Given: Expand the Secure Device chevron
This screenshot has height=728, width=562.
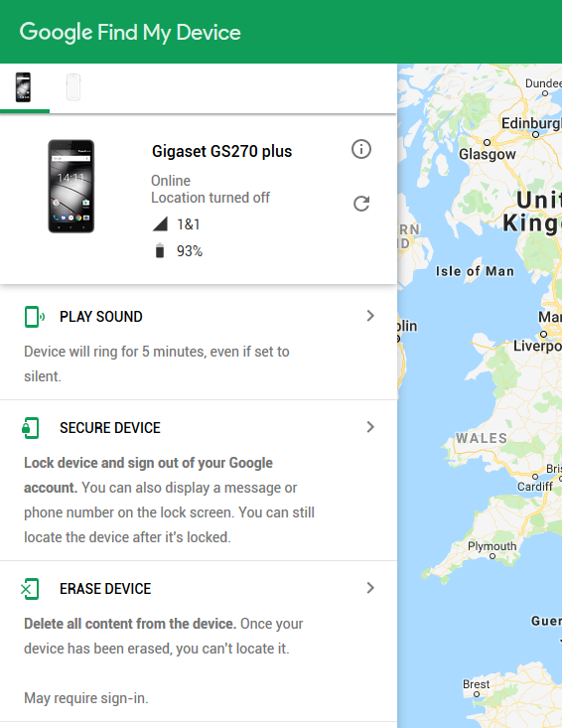Looking at the screenshot, I should click(x=370, y=427).
